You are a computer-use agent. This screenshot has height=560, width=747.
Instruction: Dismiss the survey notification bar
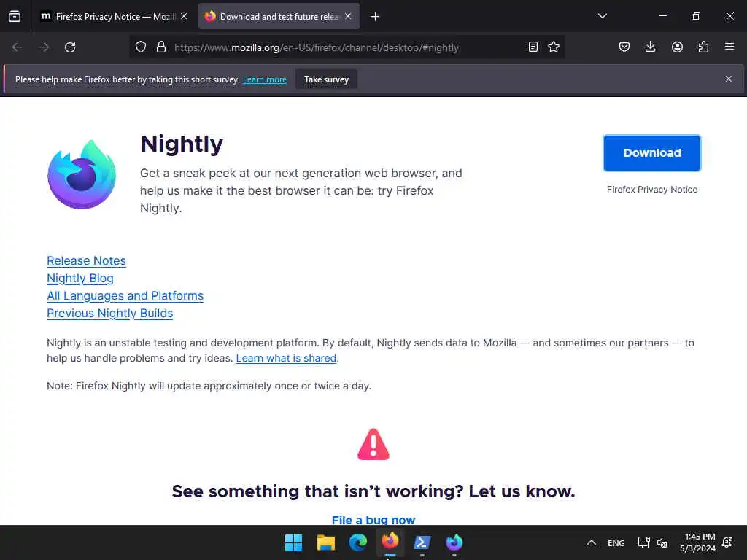[729, 79]
